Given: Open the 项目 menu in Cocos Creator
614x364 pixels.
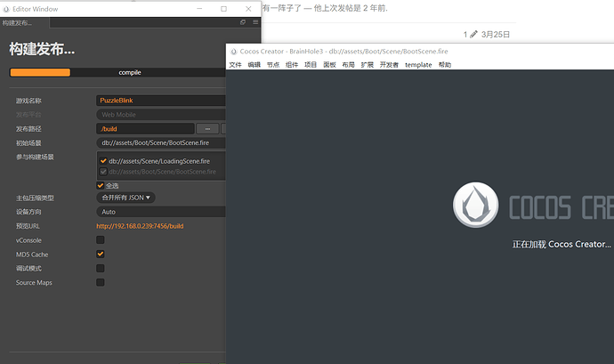Looking at the screenshot, I should [311, 65].
